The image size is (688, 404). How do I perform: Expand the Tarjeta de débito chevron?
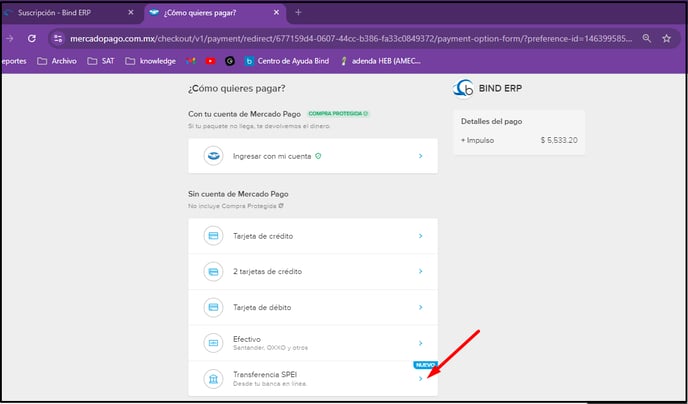[420, 307]
